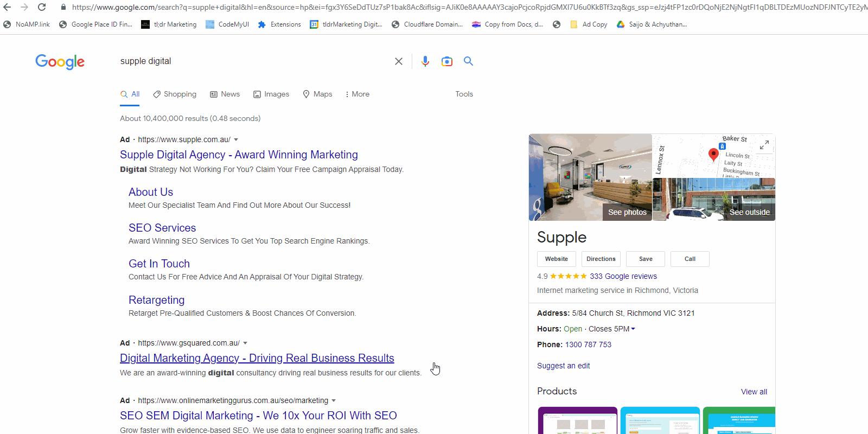
Task: Reload the page with refresh icon
Action: coord(42,7)
